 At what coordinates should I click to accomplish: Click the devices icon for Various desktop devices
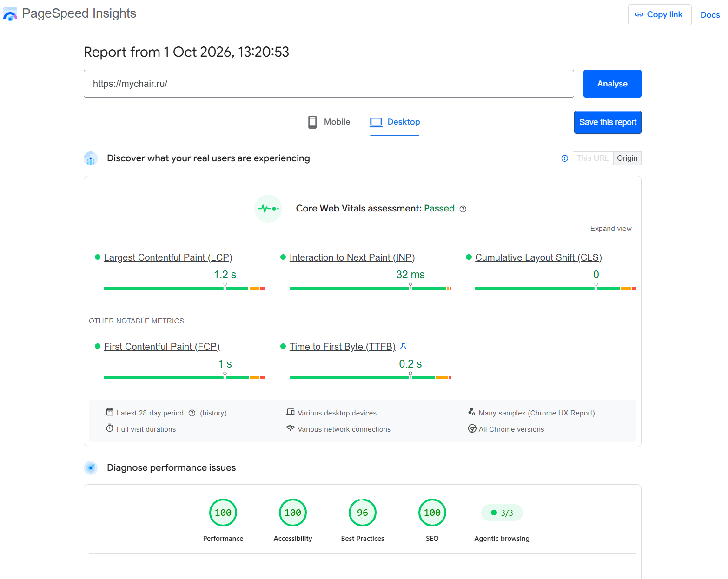click(x=291, y=412)
